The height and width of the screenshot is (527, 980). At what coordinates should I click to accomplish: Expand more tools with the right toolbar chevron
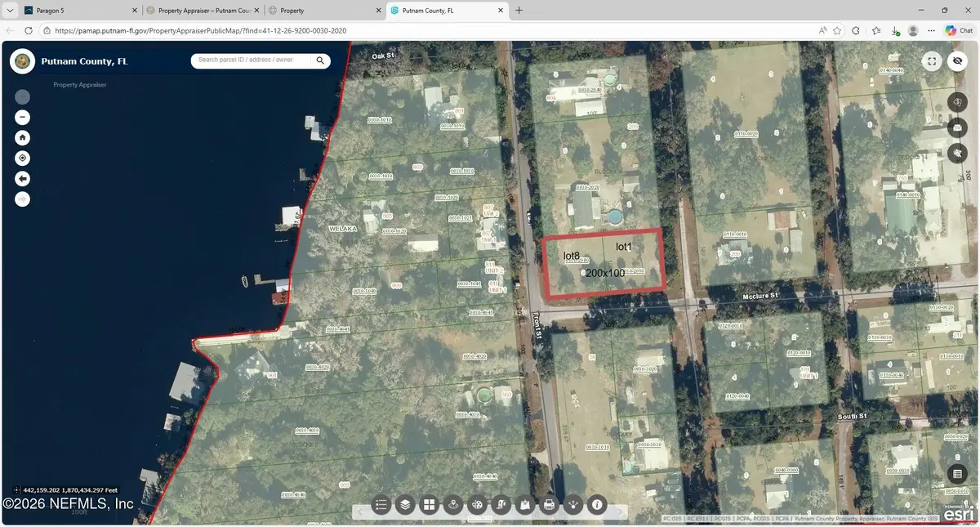coord(621,511)
